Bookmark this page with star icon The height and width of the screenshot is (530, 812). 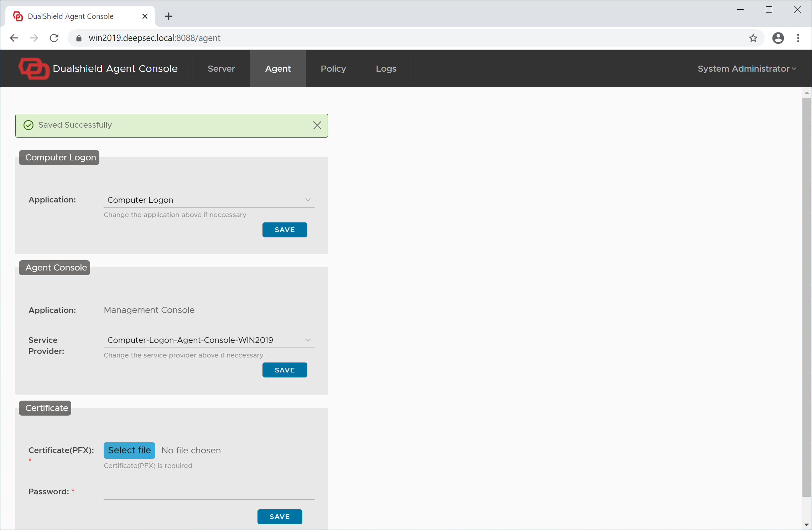753,38
